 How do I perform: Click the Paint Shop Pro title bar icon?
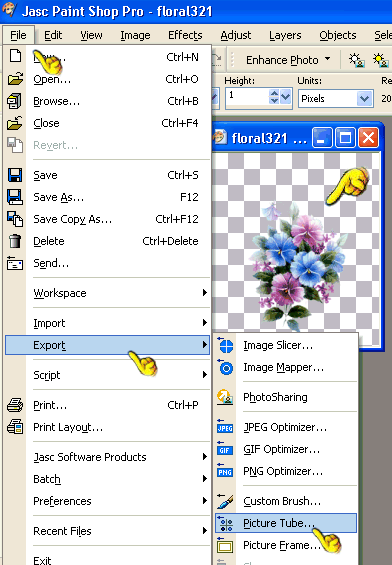coord(9,10)
